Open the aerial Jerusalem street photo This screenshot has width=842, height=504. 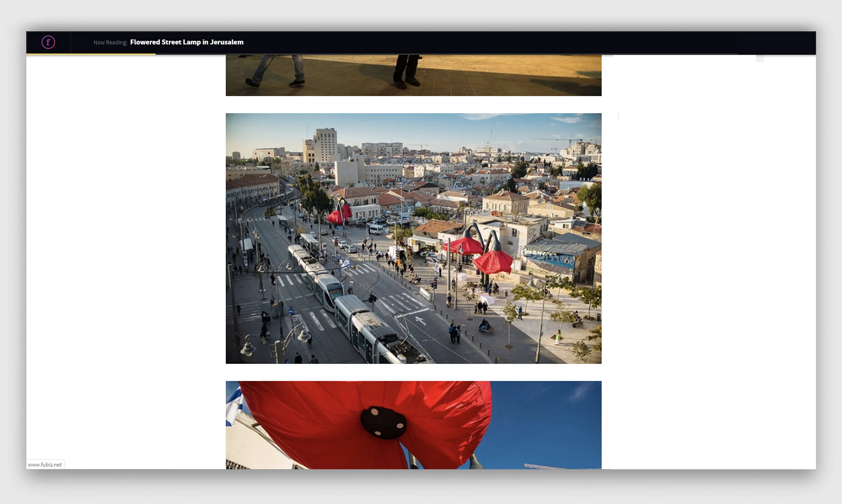pyautogui.click(x=413, y=238)
